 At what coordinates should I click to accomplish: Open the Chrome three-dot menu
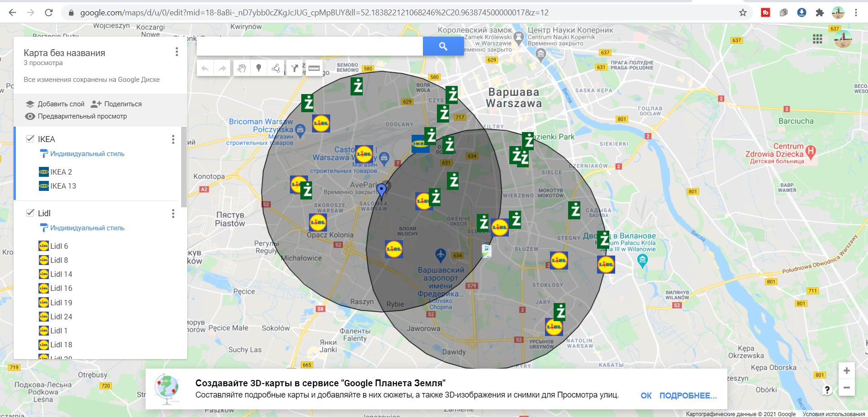(856, 13)
